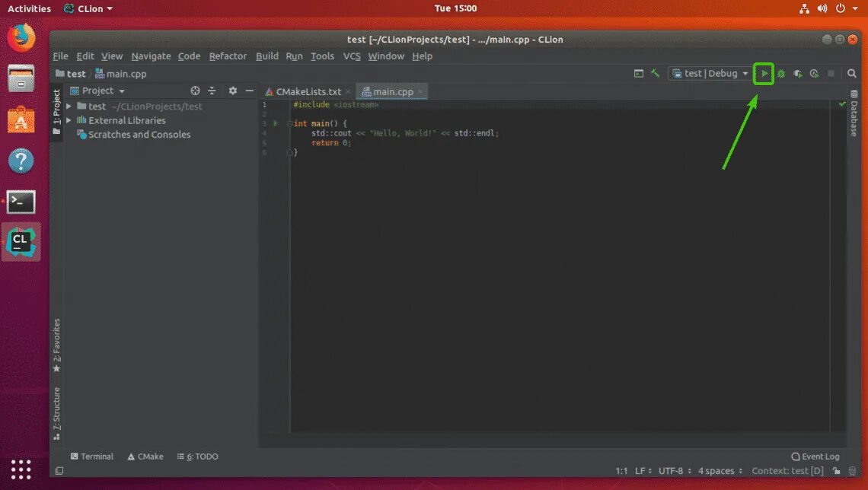Click Context: test [D] status entry
This screenshot has width=868, height=490.
coord(787,471)
